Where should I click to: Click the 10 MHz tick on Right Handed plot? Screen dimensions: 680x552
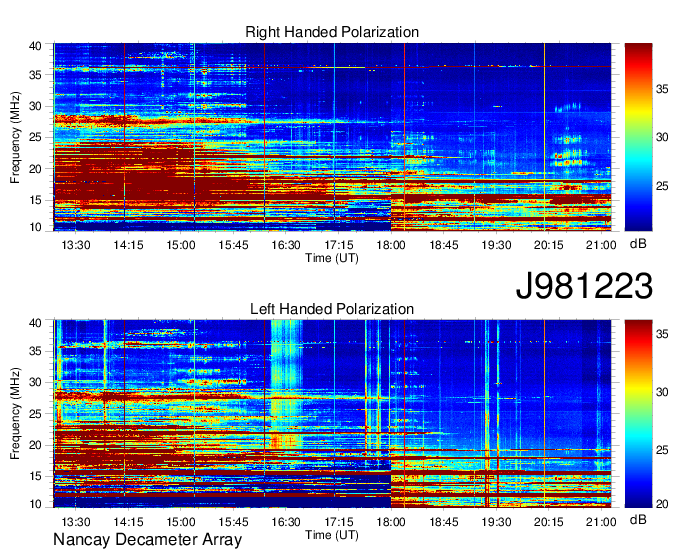(x=36, y=227)
